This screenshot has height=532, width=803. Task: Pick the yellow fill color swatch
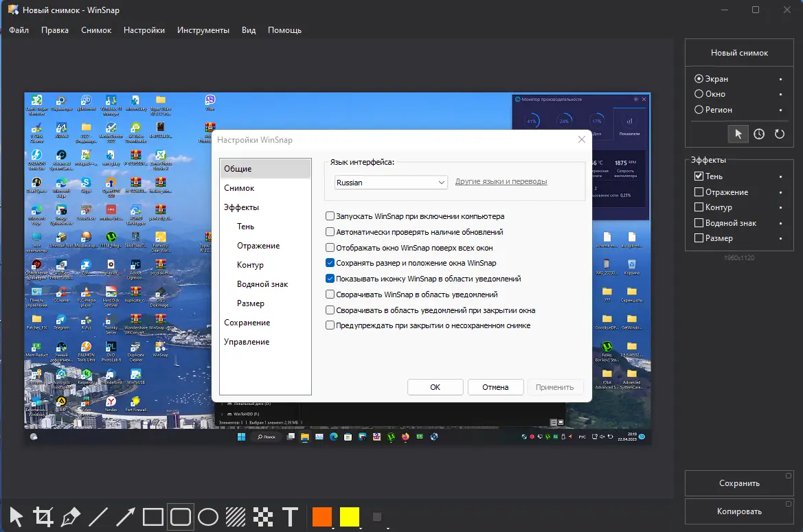tap(350, 517)
